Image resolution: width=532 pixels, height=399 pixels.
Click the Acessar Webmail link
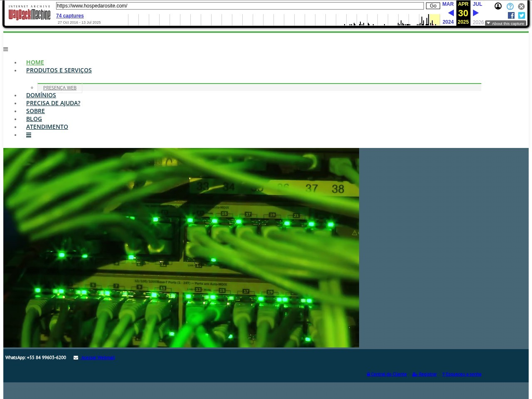98,358
